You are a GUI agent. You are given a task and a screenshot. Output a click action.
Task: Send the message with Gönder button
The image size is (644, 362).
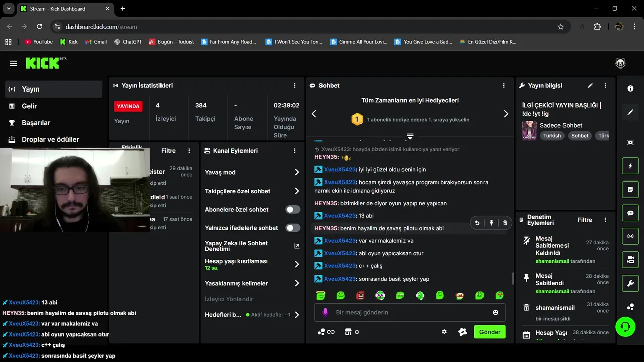point(490,332)
